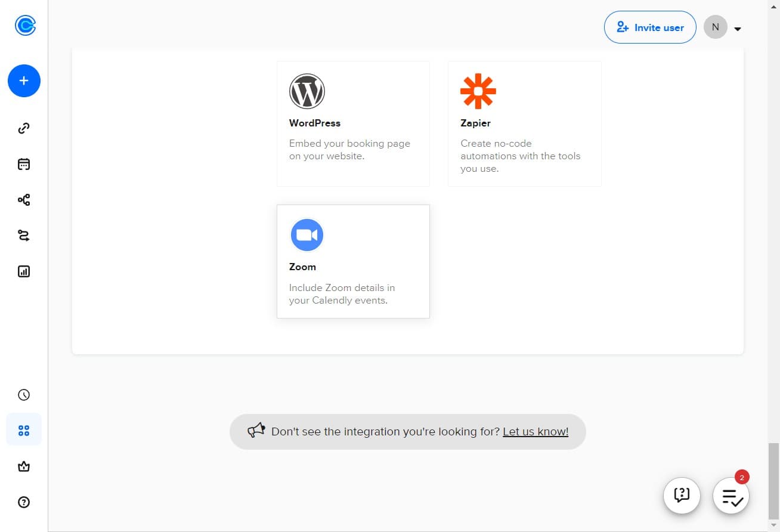Viewport: 780px width, 532px height.
Task: Open Analytics chart icon in sidebar
Action: [x=24, y=271]
